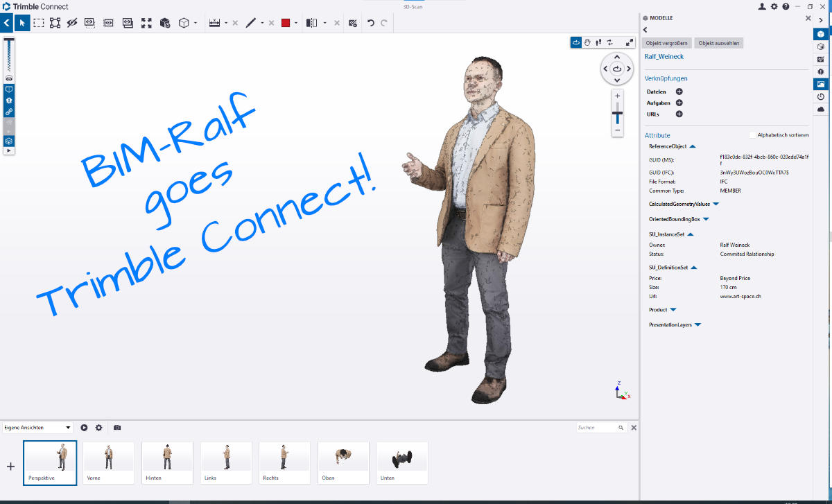Choose the selection tool with corner handles
The width and height of the screenshot is (832, 504).
tap(55, 23)
